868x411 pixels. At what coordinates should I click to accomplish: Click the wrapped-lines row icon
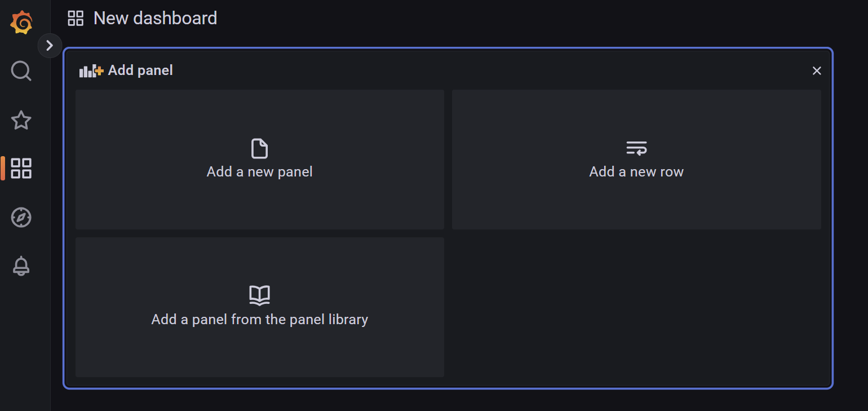pos(636,148)
